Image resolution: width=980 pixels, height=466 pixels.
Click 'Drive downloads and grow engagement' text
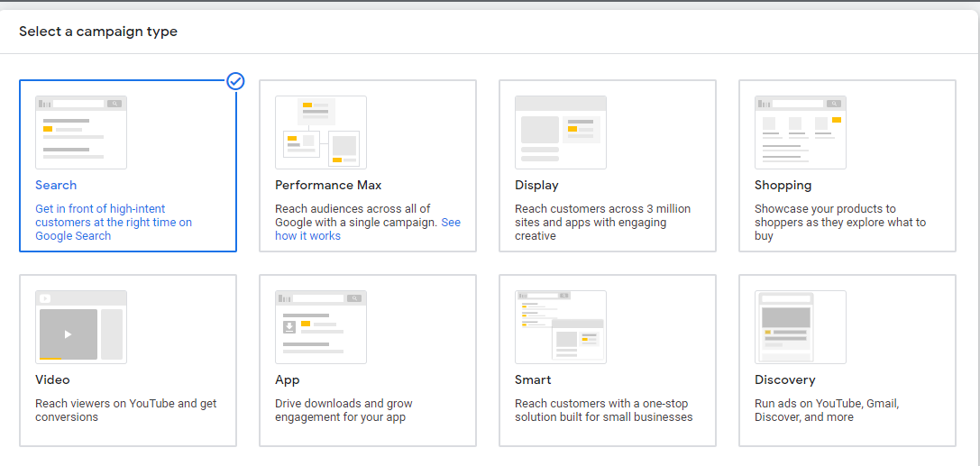(x=343, y=410)
